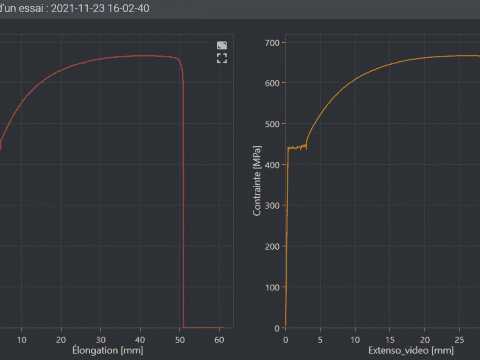
Task: Click the 400 tick on the Contrainte axis
Action: [x=272, y=165]
